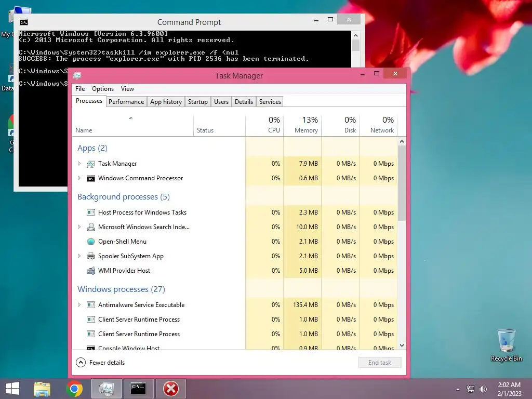
Task: Sort by the CPU column header
Action: tap(264, 125)
